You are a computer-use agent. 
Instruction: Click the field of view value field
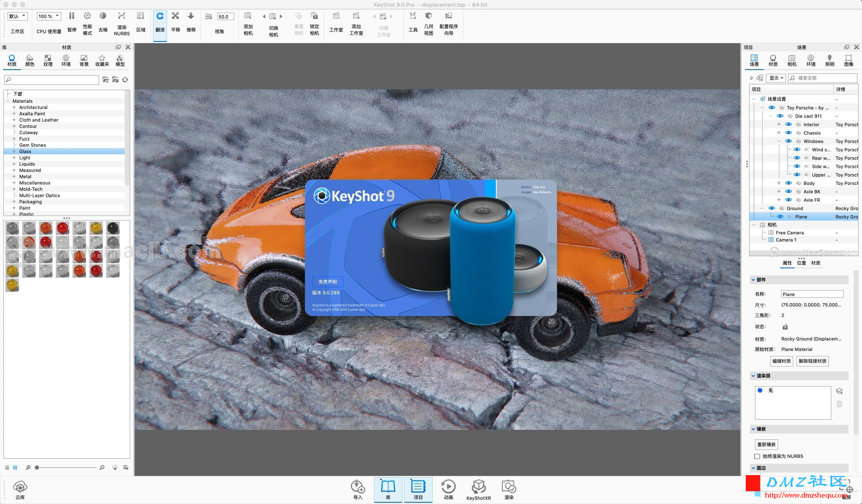(225, 17)
